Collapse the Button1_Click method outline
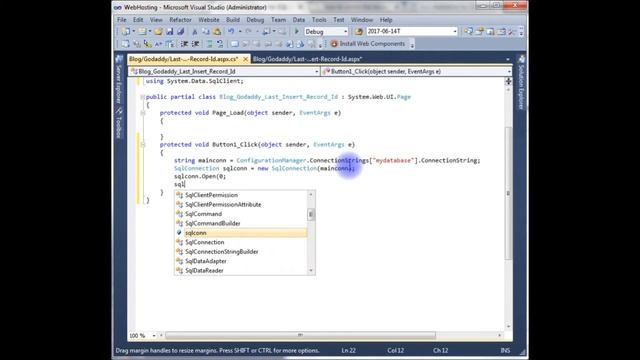Screen dimensions: 640x360 (x=142, y=145)
